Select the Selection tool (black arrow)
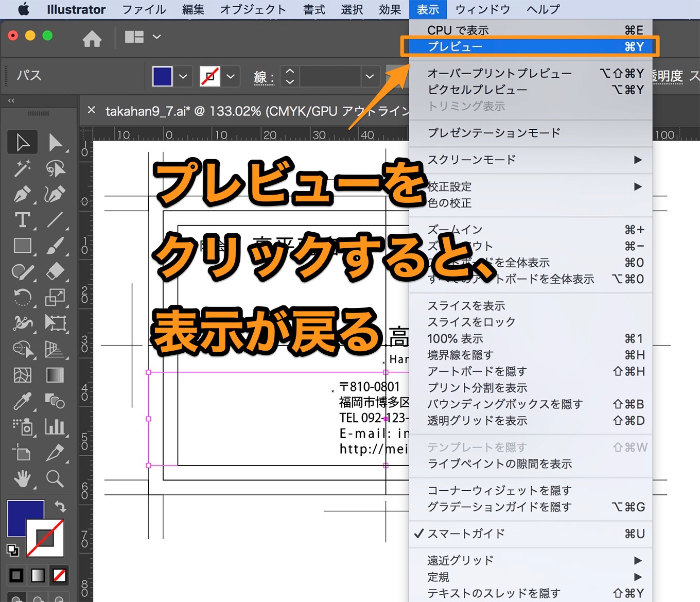The height and width of the screenshot is (602, 700). click(23, 143)
